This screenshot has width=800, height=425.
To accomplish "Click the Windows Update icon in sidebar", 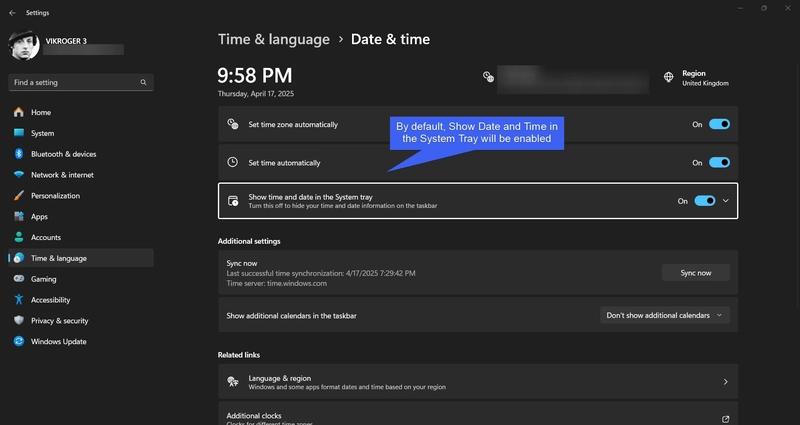I will pos(18,341).
